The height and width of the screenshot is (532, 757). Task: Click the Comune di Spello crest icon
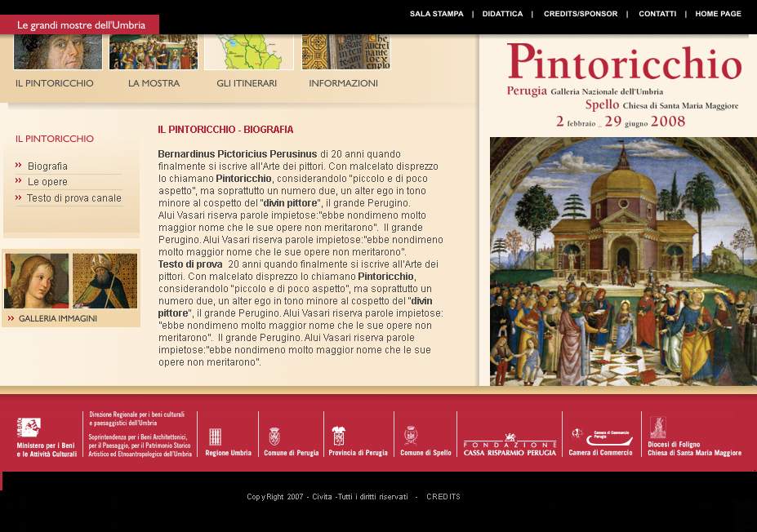[411, 435]
